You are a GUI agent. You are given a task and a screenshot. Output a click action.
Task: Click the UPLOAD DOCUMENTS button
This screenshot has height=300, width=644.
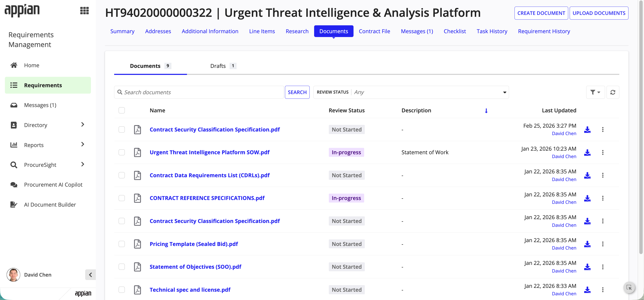[x=599, y=13]
